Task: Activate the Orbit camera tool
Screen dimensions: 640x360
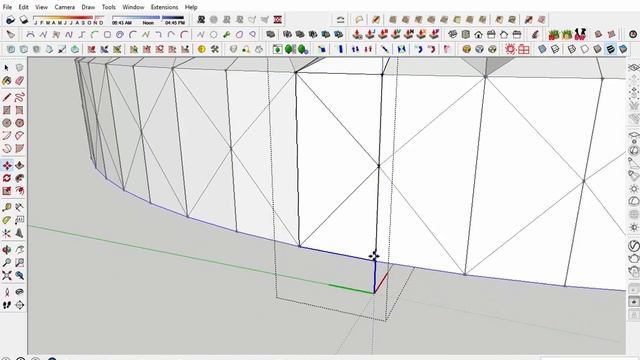Action: coord(7,250)
